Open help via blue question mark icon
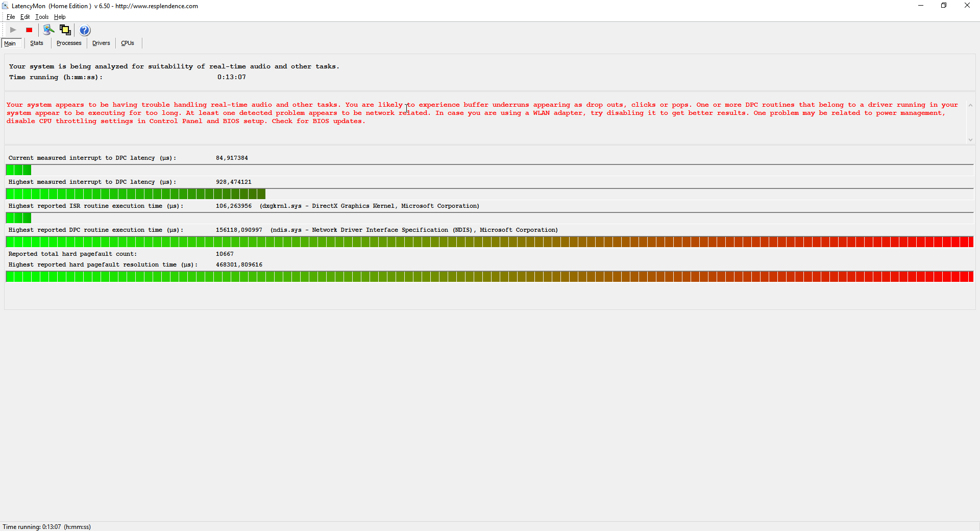 pos(85,30)
